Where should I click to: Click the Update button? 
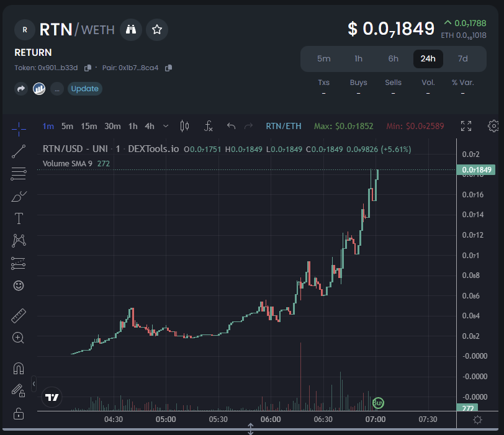(x=85, y=89)
